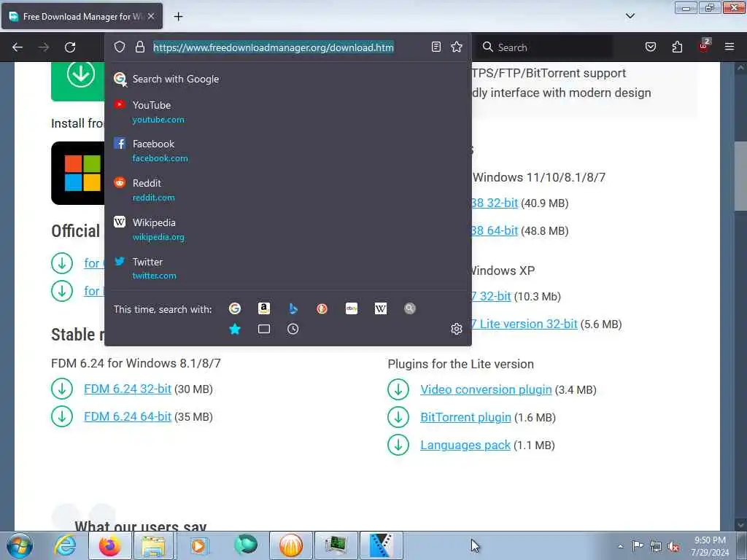The width and height of the screenshot is (747, 560).
Task: Open Video conversion plugin link
Action: tap(486, 389)
